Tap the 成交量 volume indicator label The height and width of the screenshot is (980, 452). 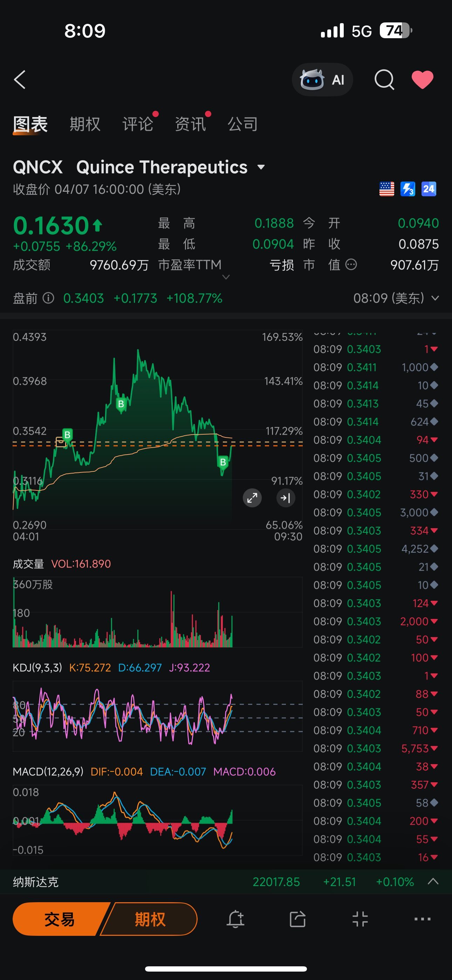[x=28, y=564]
